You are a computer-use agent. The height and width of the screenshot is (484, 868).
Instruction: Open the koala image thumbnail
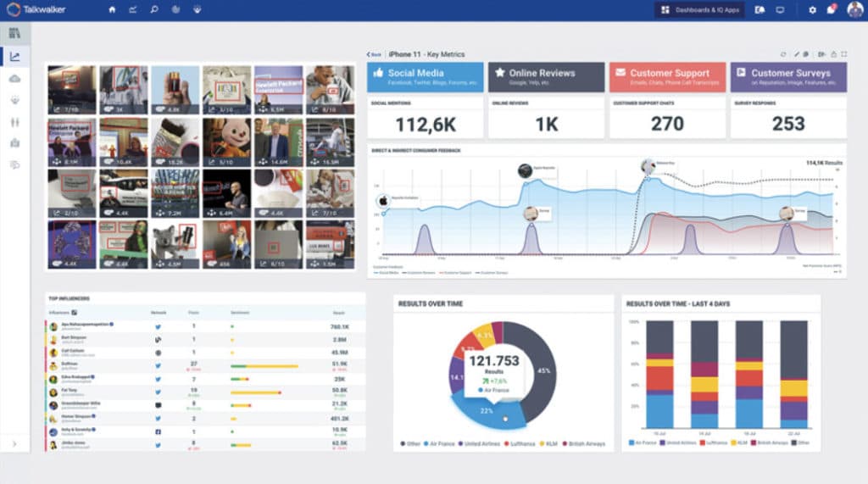[x=175, y=244]
